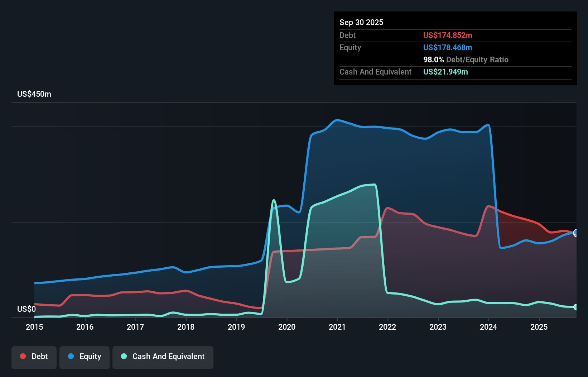Toggle the Equity series visibility
Screen dimensions: 588x377
84,357
